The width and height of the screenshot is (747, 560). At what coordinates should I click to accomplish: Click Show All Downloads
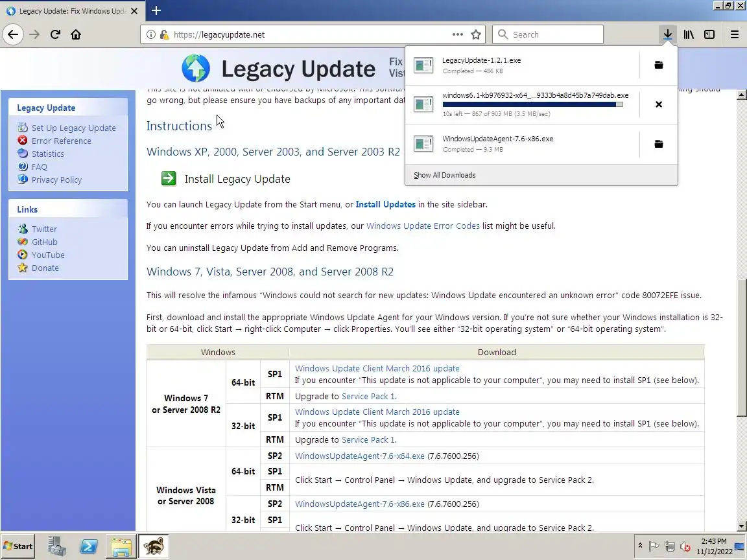tap(444, 175)
